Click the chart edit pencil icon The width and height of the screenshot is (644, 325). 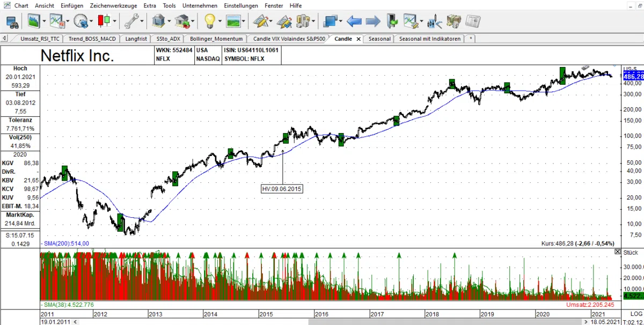point(412,21)
